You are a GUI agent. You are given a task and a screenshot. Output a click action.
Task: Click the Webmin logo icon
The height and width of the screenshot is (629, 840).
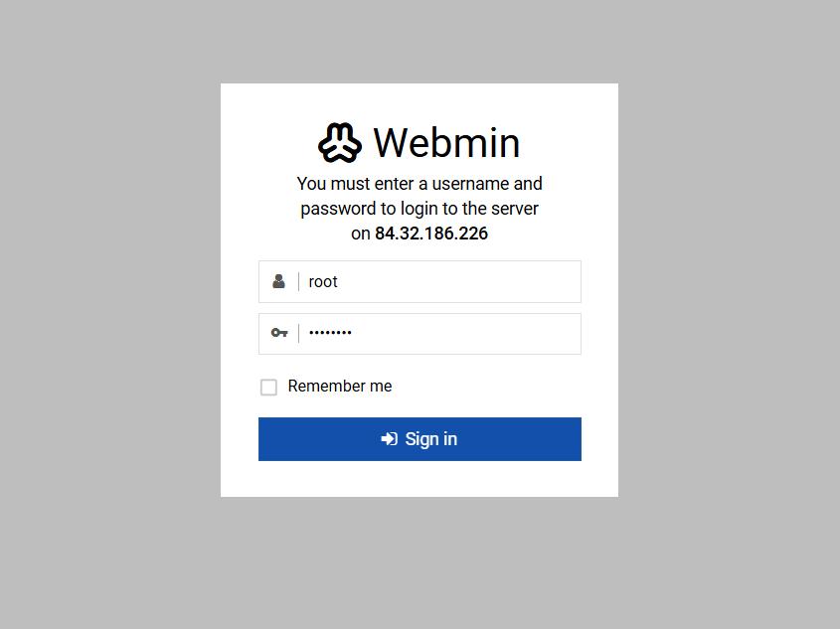point(338,142)
